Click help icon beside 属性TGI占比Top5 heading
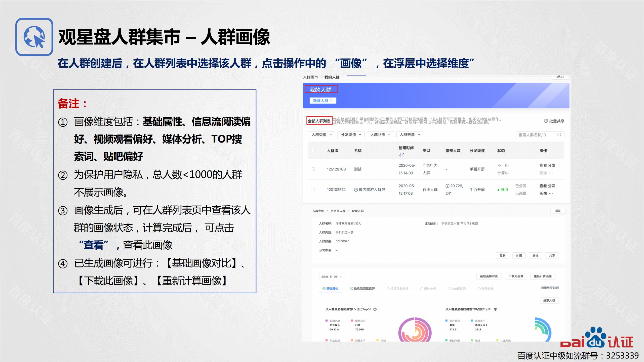The image size is (644, 362). 496,309
